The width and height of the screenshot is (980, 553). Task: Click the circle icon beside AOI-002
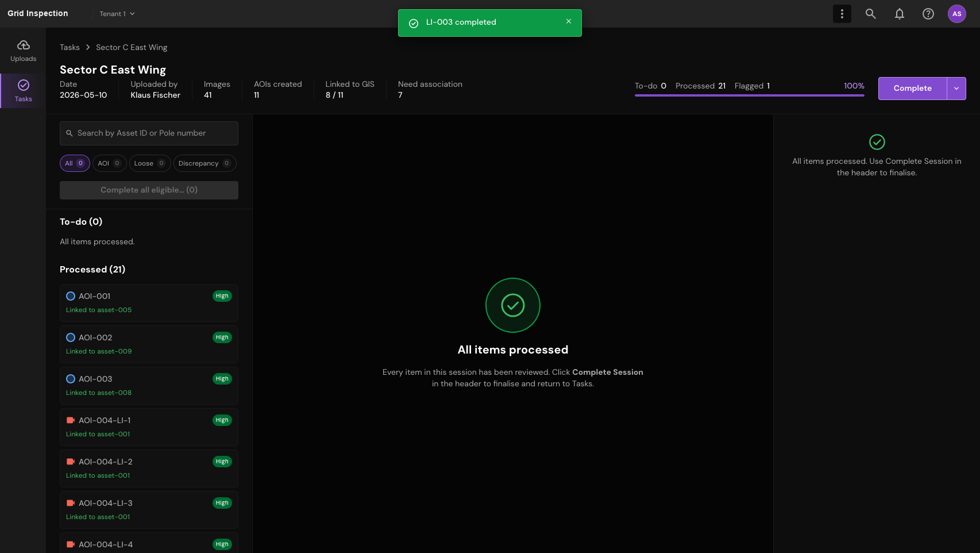(71, 337)
